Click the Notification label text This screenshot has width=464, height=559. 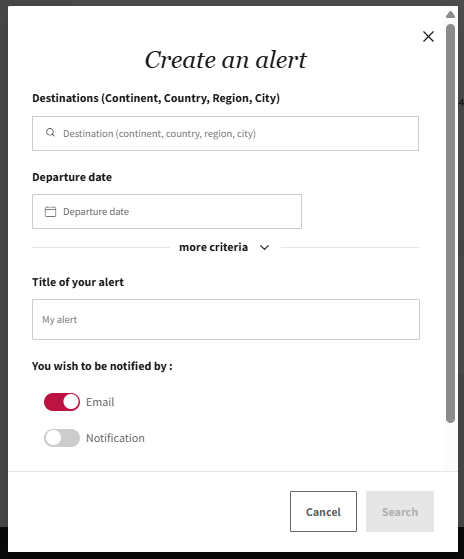click(x=115, y=438)
